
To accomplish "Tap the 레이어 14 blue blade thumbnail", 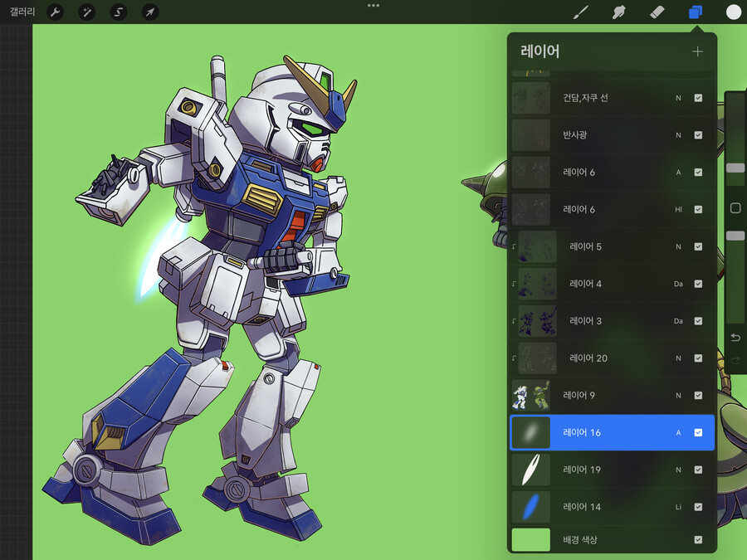I will pos(530,507).
